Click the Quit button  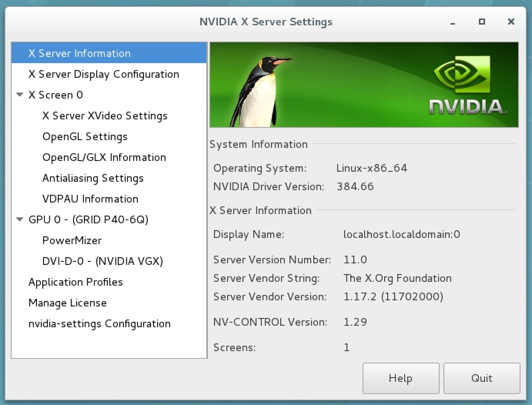(x=482, y=378)
